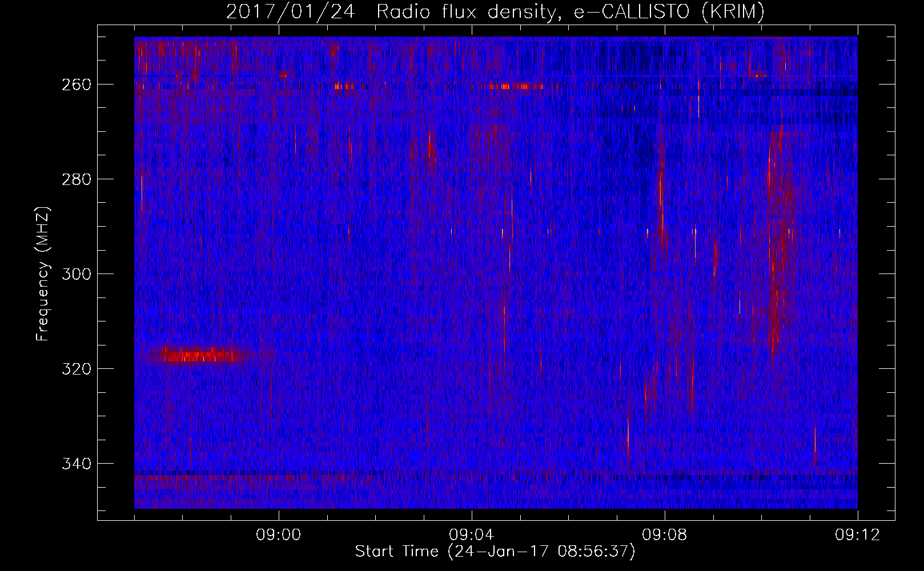
Task: Click the plot title '2017/01/24 Radio flux density, e-CALLISTO (KRIM)'
Action: [x=495, y=12]
